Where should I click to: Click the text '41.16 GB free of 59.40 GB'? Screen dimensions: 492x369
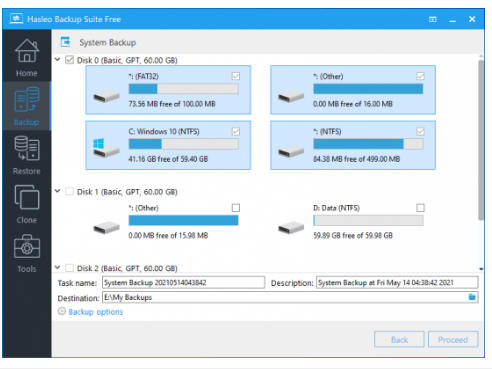click(168, 159)
